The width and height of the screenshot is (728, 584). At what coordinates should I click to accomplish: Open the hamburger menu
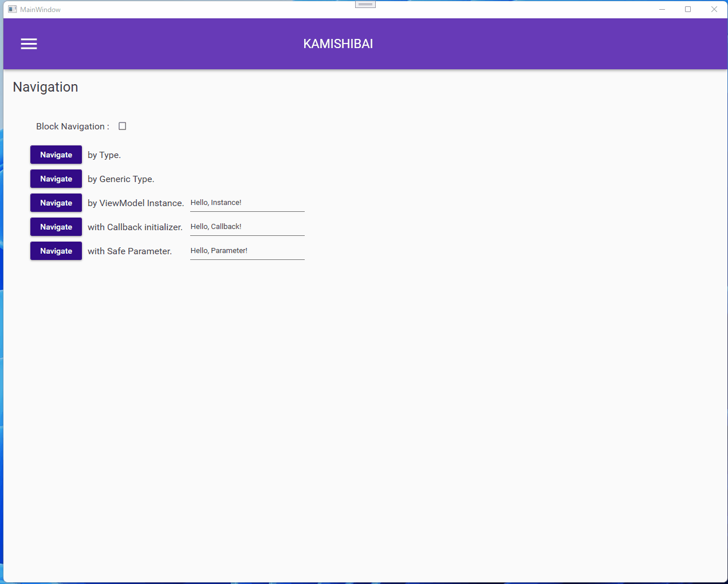click(x=29, y=44)
